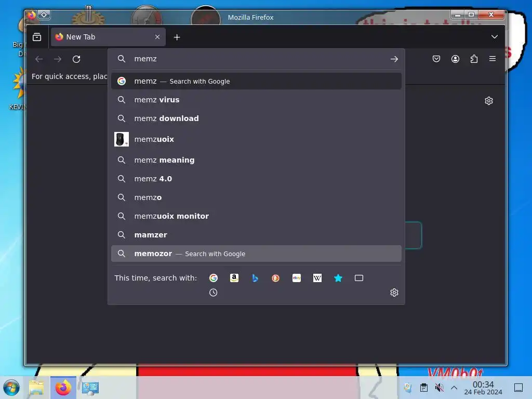The image size is (532, 399).
Task: Search this time with DuckDuckGo icon
Action: [275, 278]
